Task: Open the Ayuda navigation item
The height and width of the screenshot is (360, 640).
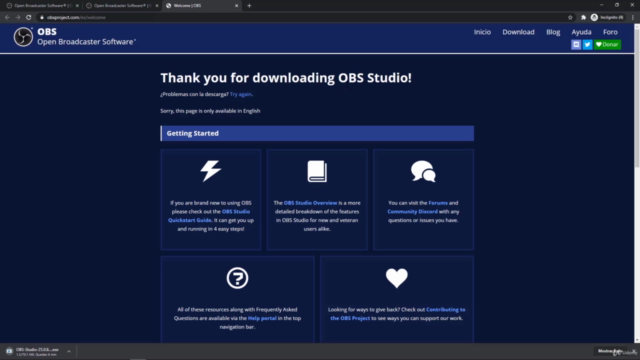Action: point(581,32)
